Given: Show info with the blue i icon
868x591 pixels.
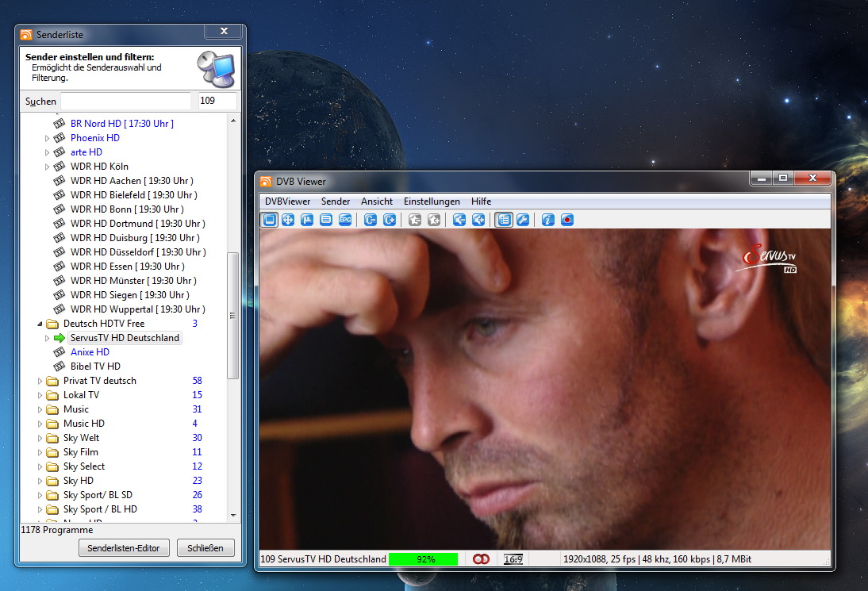Looking at the screenshot, I should (548, 221).
